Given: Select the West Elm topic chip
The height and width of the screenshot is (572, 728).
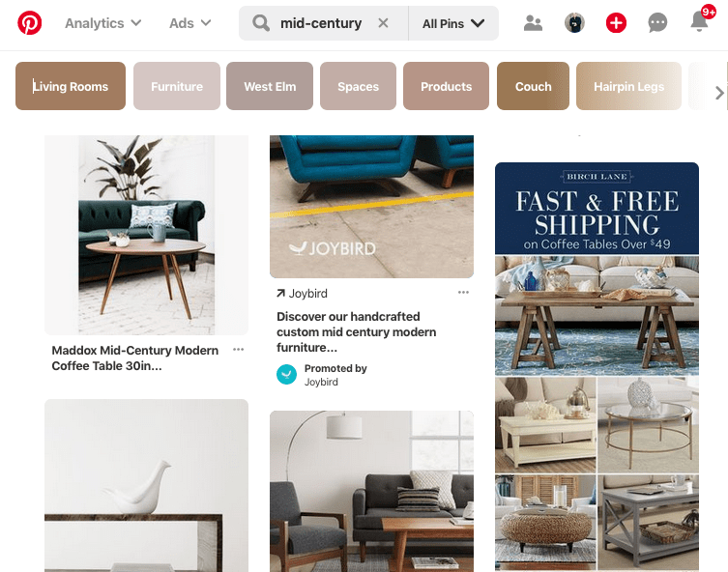Looking at the screenshot, I should coord(270,86).
